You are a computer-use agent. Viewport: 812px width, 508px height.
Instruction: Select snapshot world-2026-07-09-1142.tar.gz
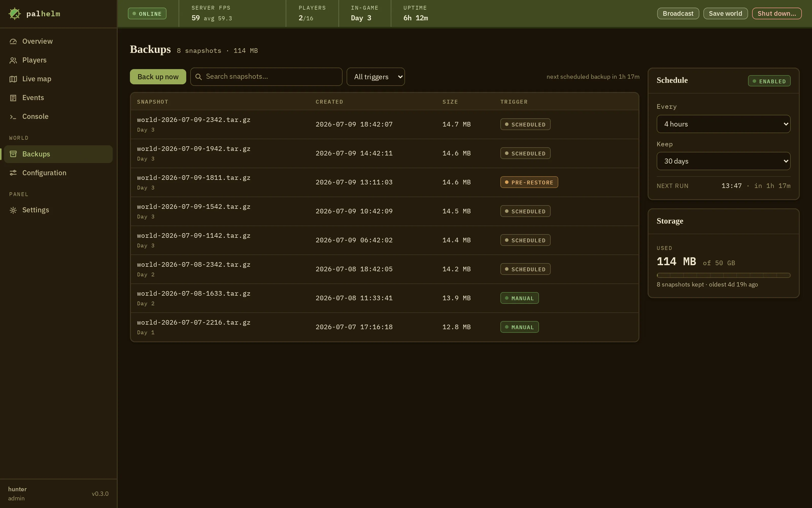tap(384, 240)
